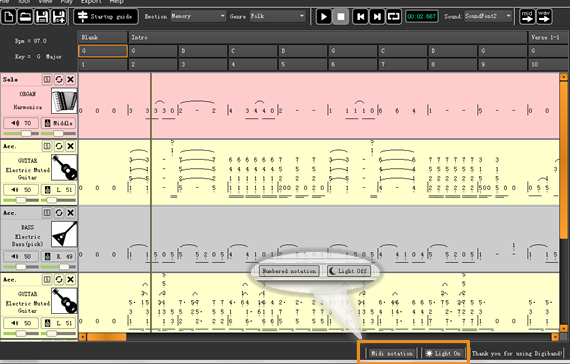Stop playback with the Stop button
Screen dimensions: 570x364
pos(341,17)
